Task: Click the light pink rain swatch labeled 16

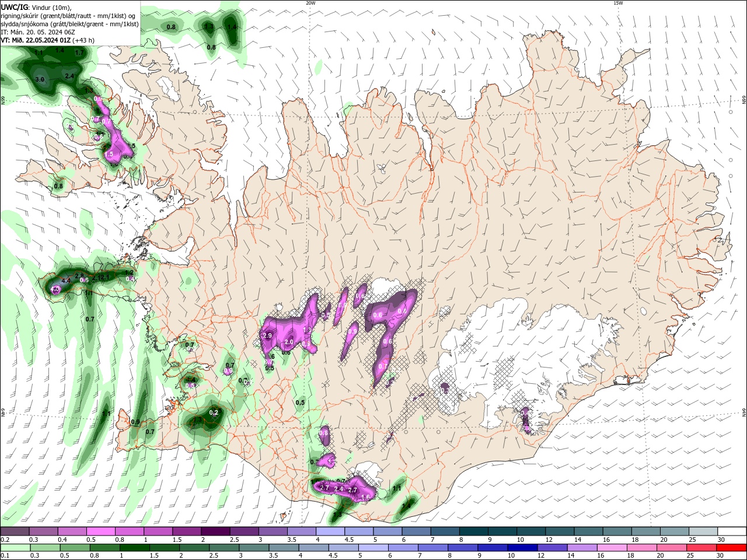Action: (x=613, y=548)
